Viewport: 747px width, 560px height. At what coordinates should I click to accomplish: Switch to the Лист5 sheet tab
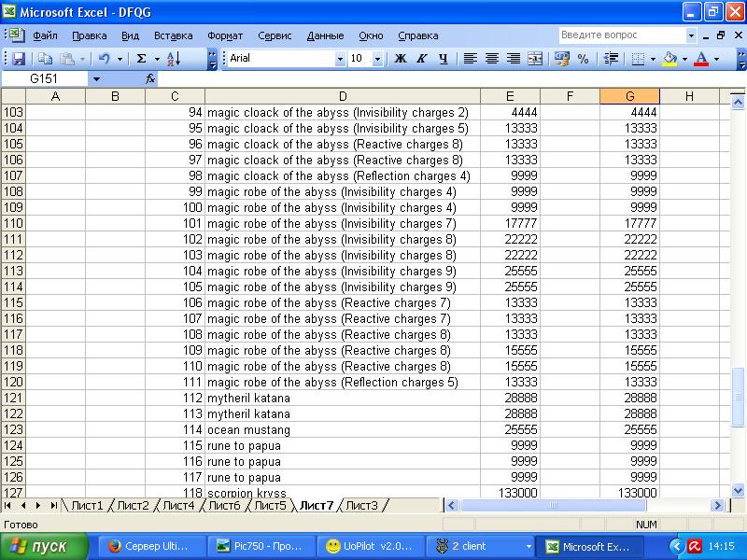coord(270,505)
